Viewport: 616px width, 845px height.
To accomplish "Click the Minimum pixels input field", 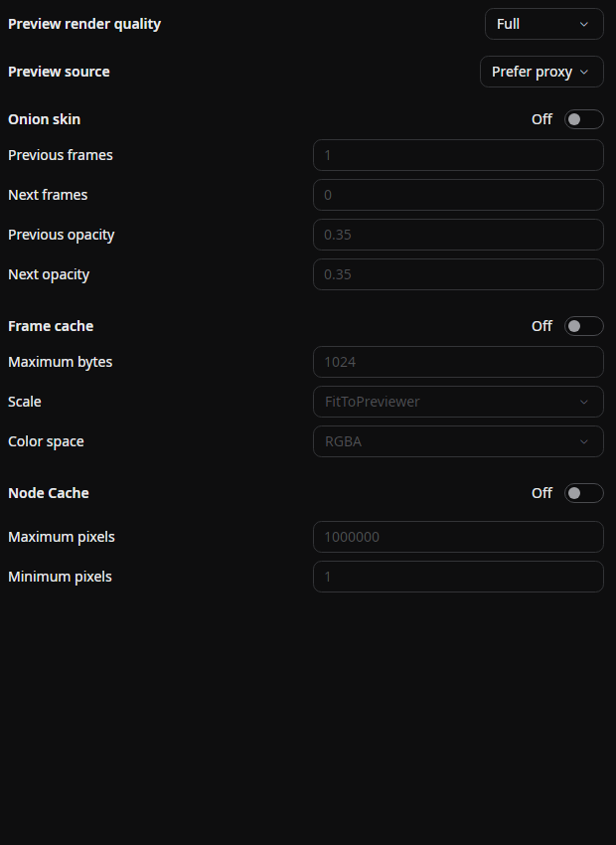I will pyautogui.click(x=458, y=577).
